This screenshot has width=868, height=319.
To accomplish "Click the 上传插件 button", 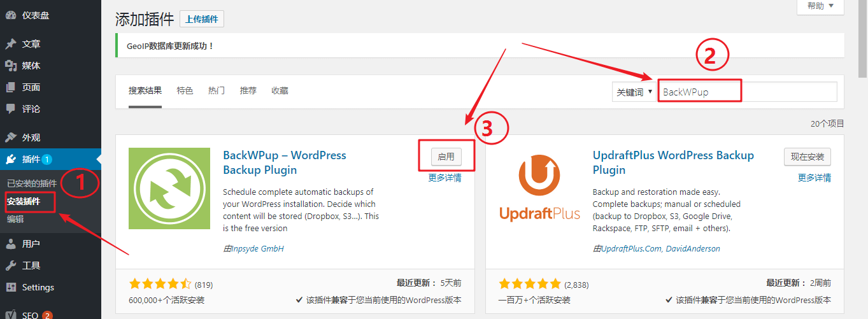I will (x=202, y=19).
